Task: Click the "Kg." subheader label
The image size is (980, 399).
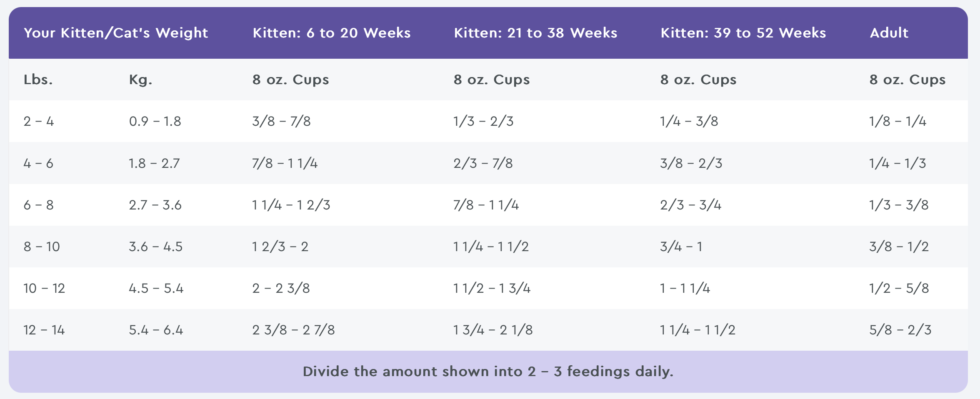Action: 140,80
